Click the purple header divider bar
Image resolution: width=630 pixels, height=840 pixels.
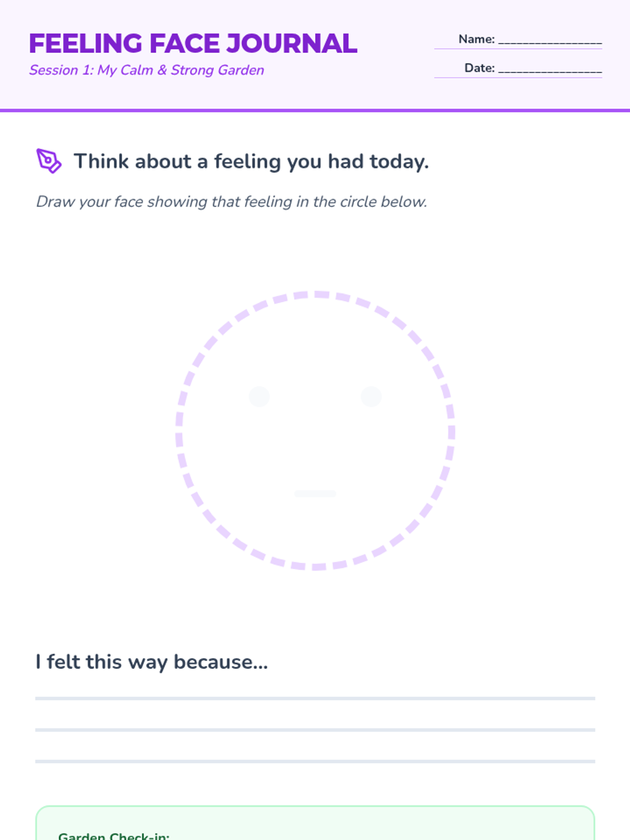pyautogui.click(x=315, y=110)
